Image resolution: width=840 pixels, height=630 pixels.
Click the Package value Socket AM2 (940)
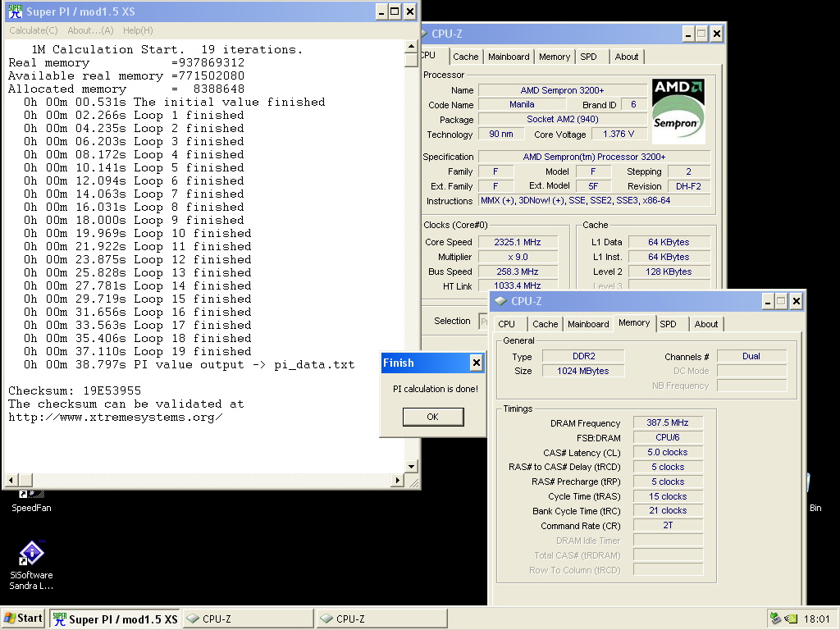click(562, 119)
